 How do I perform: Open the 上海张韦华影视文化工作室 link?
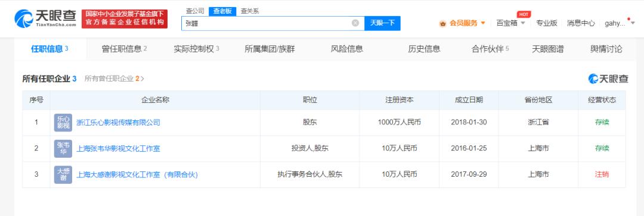(x=118, y=148)
